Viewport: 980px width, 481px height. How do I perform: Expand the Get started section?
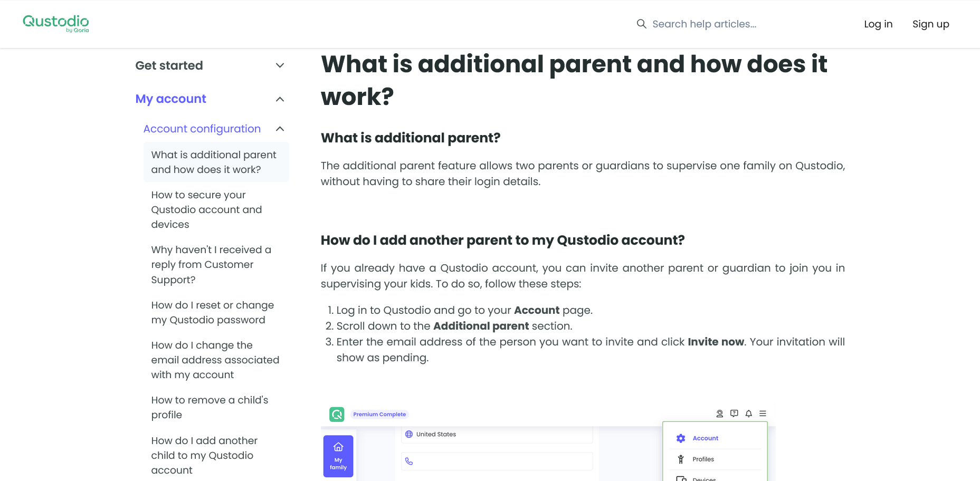point(280,65)
